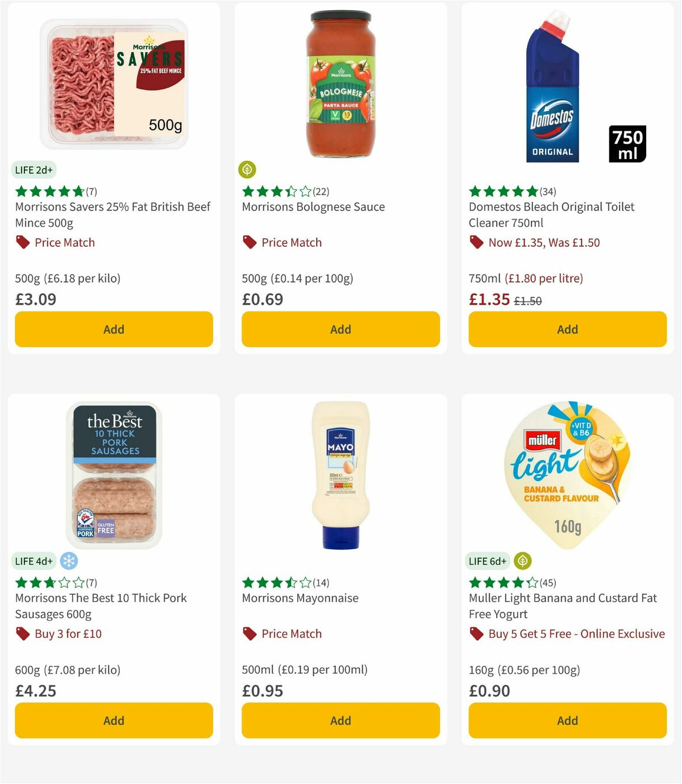Expand reviews count (22) for Bolognese Sauce
The width and height of the screenshot is (682, 784).
(322, 192)
